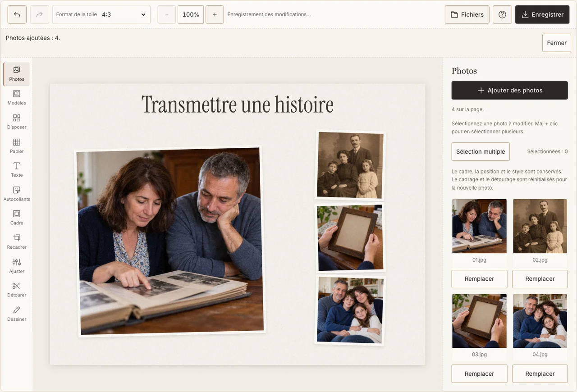The width and height of the screenshot is (577, 392).
Task: Open the Papier options
Action: tap(17, 146)
